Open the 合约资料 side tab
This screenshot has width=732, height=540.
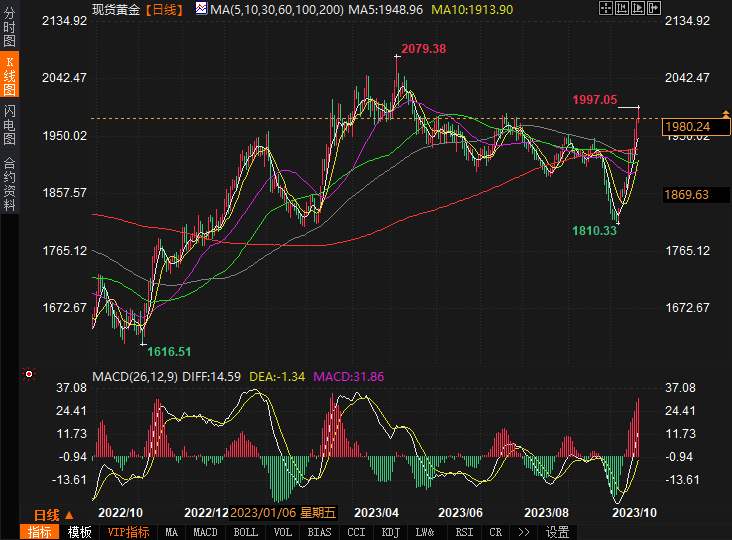coord(9,183)
